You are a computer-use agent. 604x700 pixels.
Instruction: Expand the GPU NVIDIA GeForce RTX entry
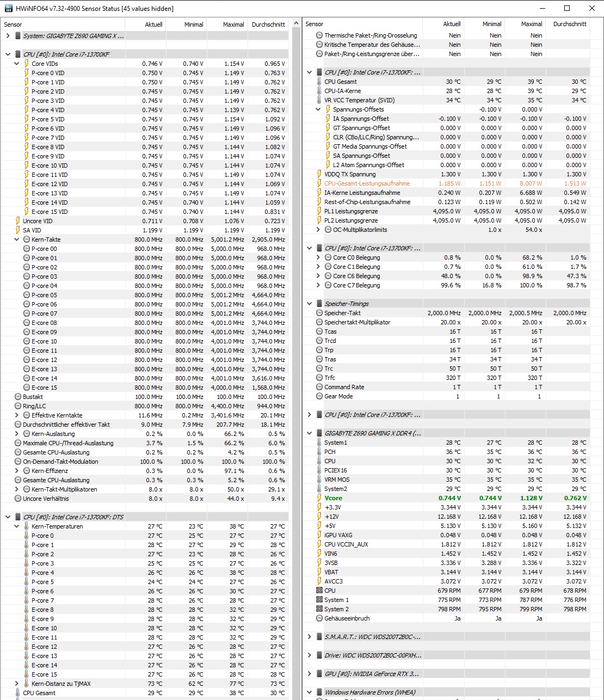[311, 673]
